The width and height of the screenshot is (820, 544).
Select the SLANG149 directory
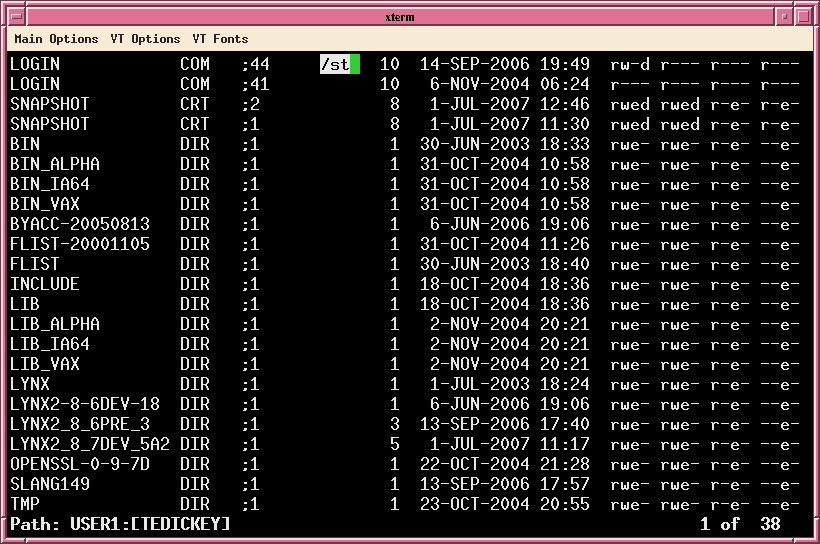[50, 484]
